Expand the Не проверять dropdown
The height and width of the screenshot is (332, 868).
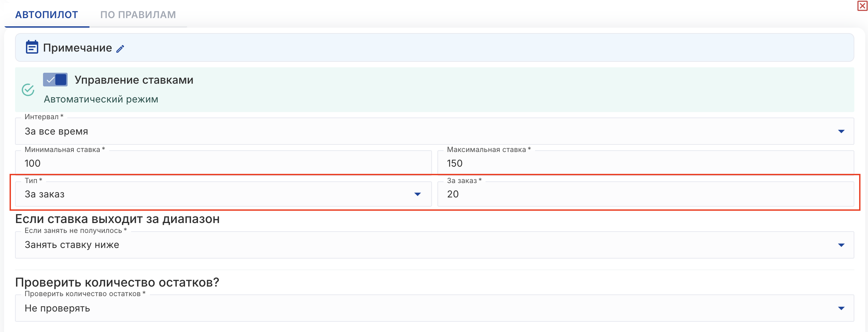[410, 308]
